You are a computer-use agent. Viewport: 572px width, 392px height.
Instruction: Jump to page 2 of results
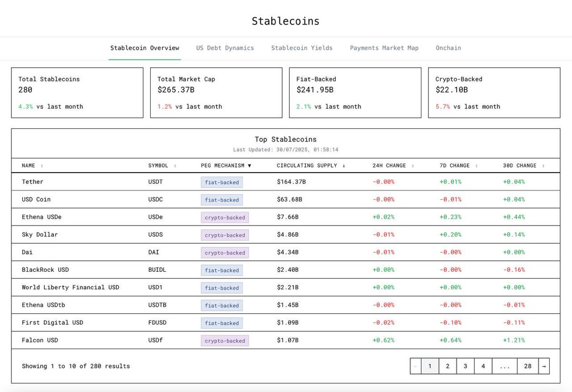point(448,366)
